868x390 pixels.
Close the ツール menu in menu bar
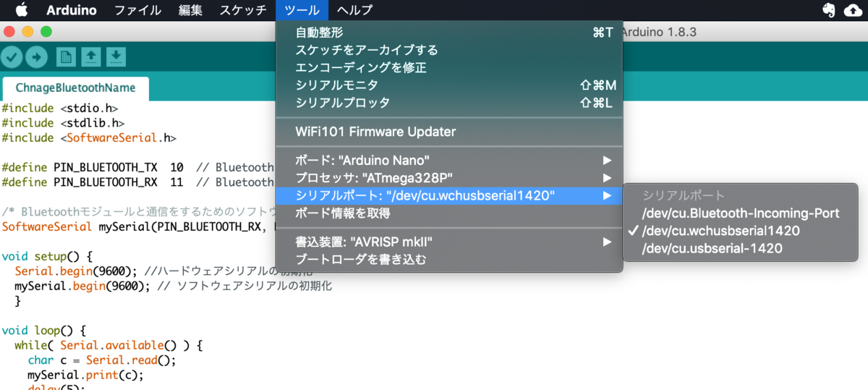tap(302, 10)
